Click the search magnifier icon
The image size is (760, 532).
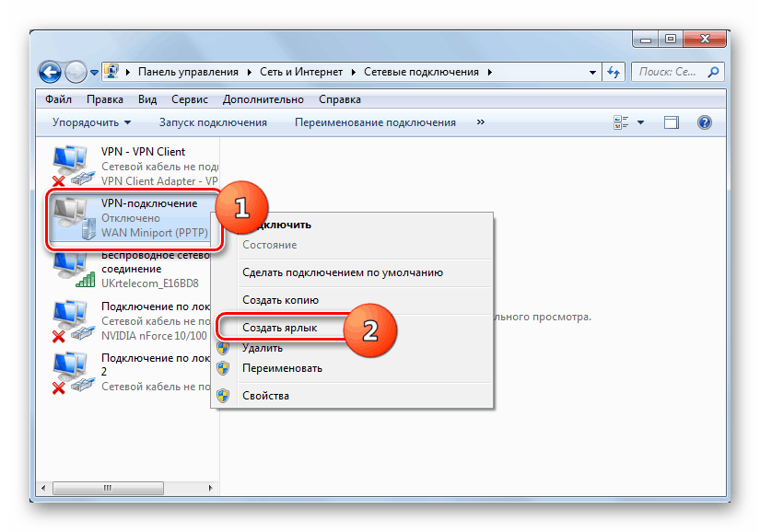[x=713, y=72]
